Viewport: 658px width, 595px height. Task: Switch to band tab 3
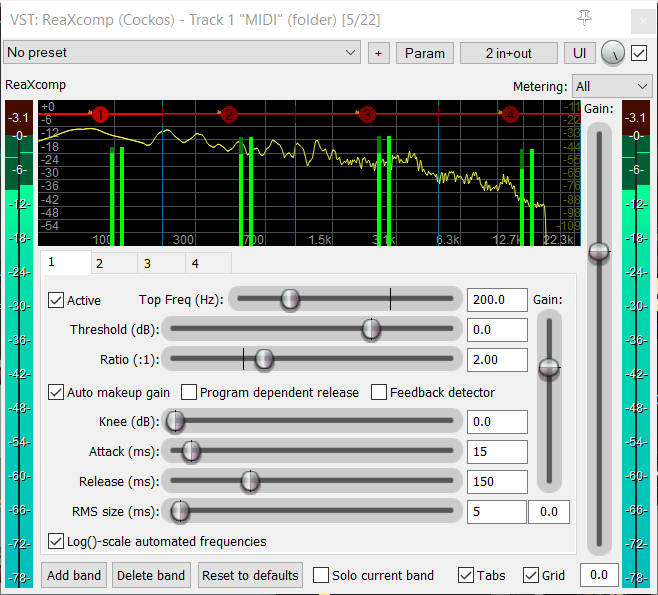(162, 264)
